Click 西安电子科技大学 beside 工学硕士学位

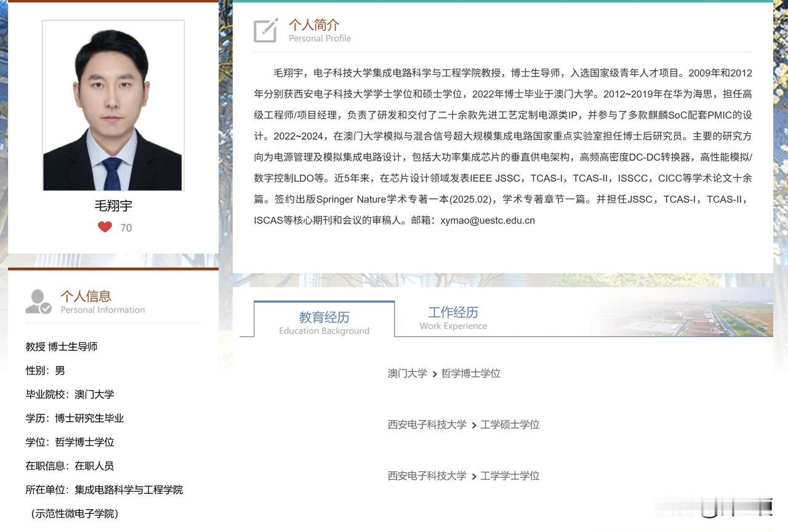tap(427, 425)
